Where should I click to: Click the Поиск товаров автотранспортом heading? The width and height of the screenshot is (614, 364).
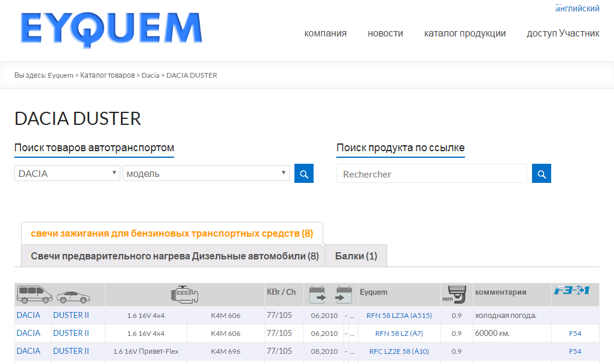pyautogui.click(x=94, y=148)
